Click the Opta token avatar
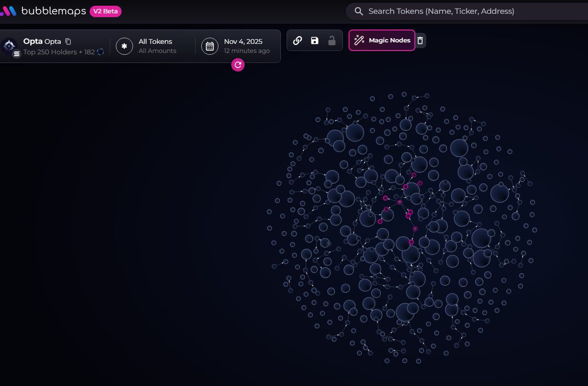Viewport: 588px width, 386px height. pos(8,46)
